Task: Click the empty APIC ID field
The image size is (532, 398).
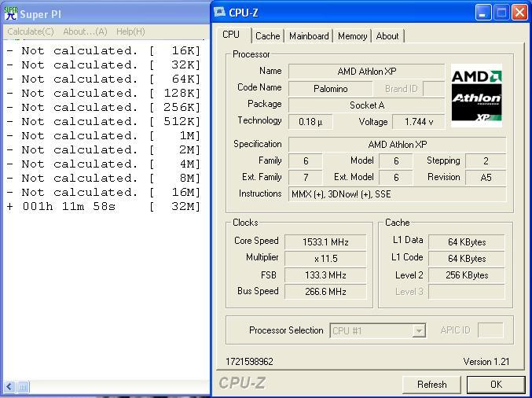Action: tap(490, 330)
